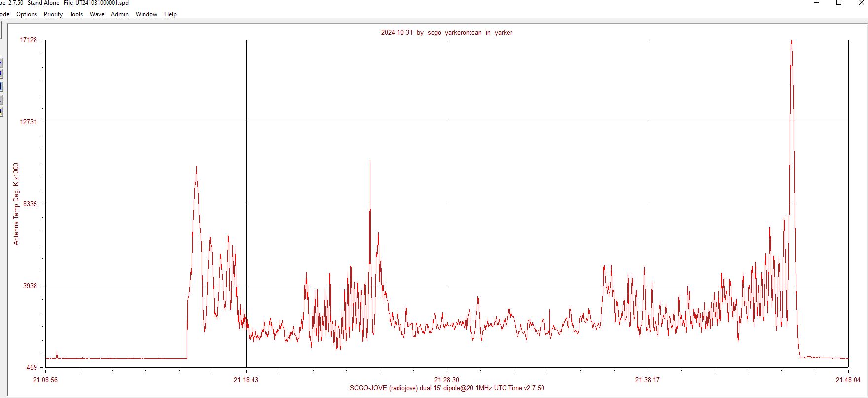Click the chart title "2024-10-31 by scgo_yarkerontcan"
Viewport: 868px width, 398px height.
click(x=446, y=33)
